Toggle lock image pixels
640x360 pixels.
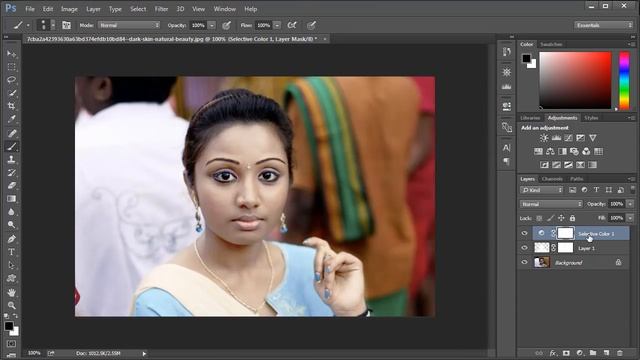[550, 218]
